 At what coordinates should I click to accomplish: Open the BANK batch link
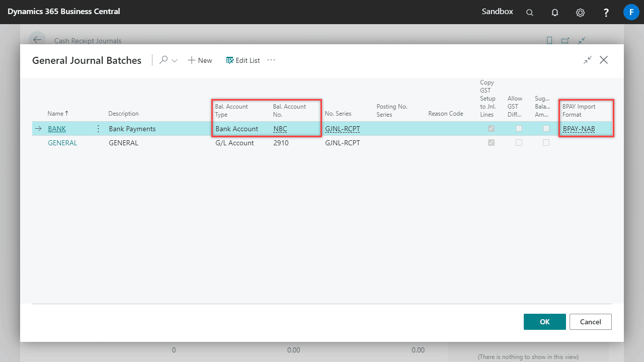tap(57, 129)
